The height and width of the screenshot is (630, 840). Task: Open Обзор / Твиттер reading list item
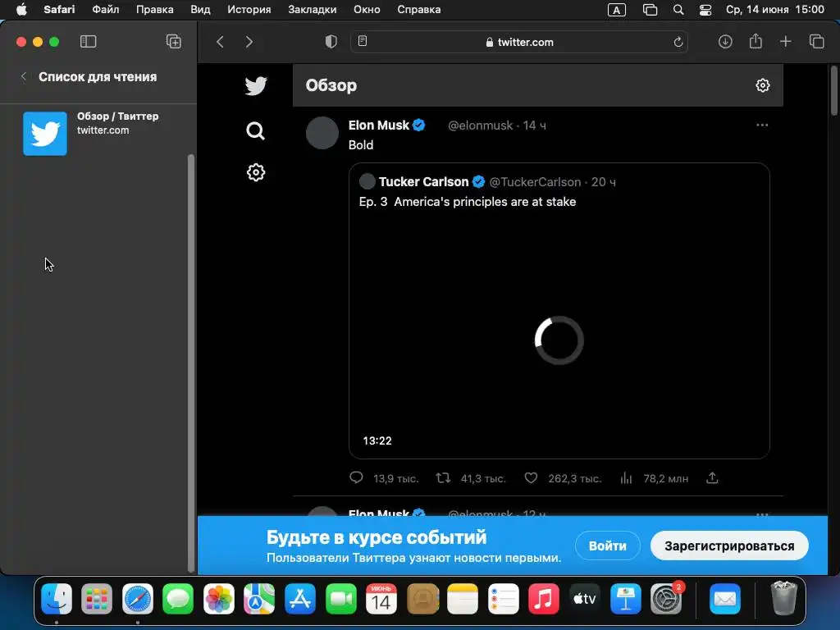pos(98,134)
